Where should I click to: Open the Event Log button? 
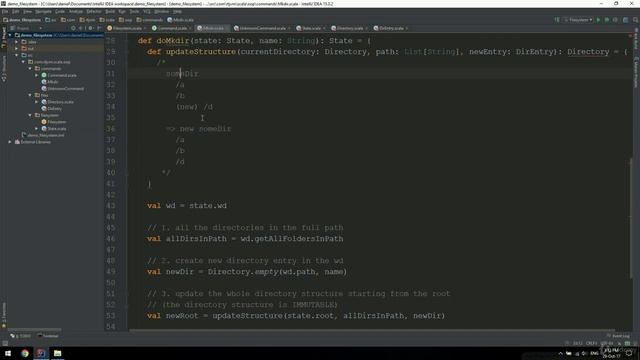[x=618, y=336]
